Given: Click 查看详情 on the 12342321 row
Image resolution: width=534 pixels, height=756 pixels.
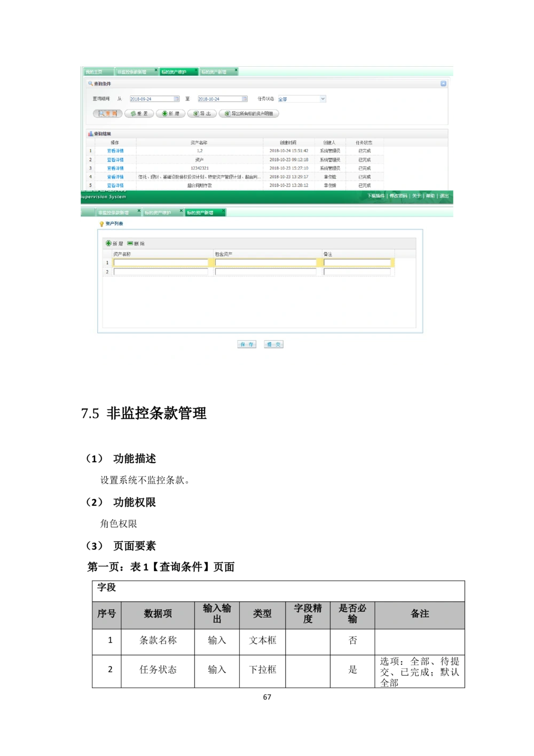Looking at the screenshot, I should pyautogui.click(x=116, y=169).
